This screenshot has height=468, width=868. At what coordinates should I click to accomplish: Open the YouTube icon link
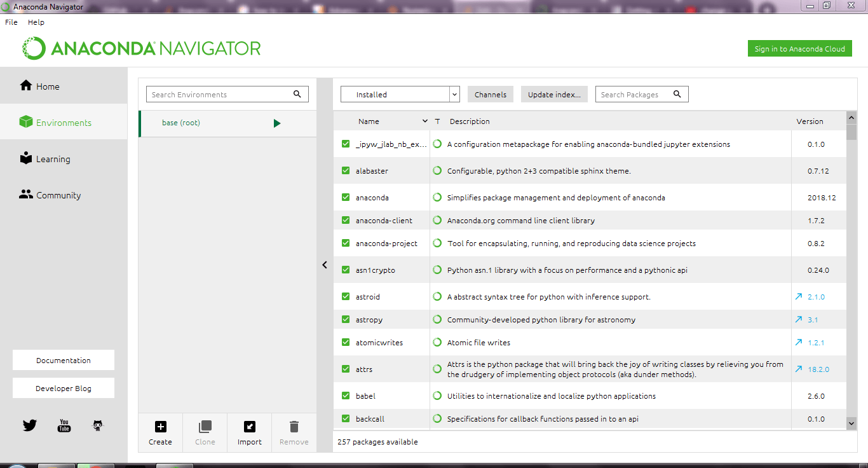[x=64, y=425]
